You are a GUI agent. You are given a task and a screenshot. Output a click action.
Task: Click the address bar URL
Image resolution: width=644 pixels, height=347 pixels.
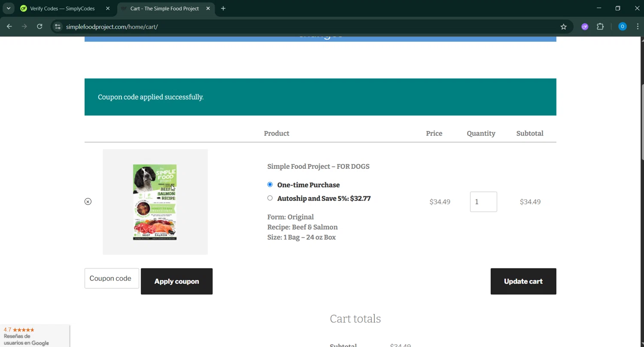click(112, 27)
